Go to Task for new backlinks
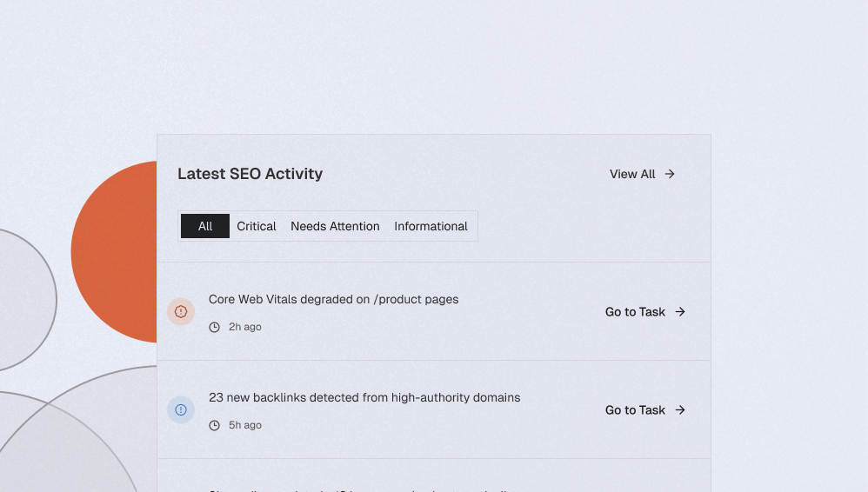 click(x=645, y=410)
